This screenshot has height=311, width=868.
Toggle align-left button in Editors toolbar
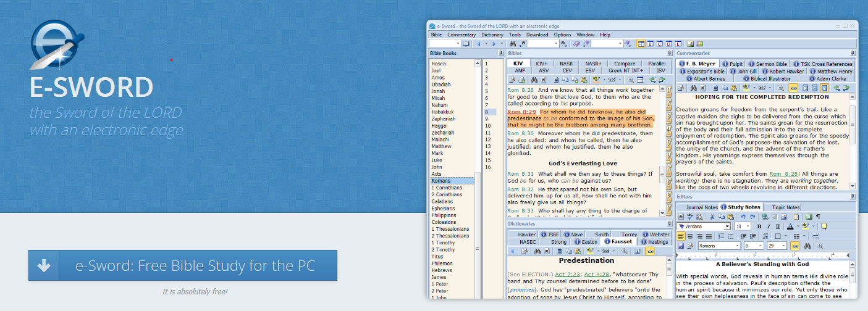click(x=681, y=236)
